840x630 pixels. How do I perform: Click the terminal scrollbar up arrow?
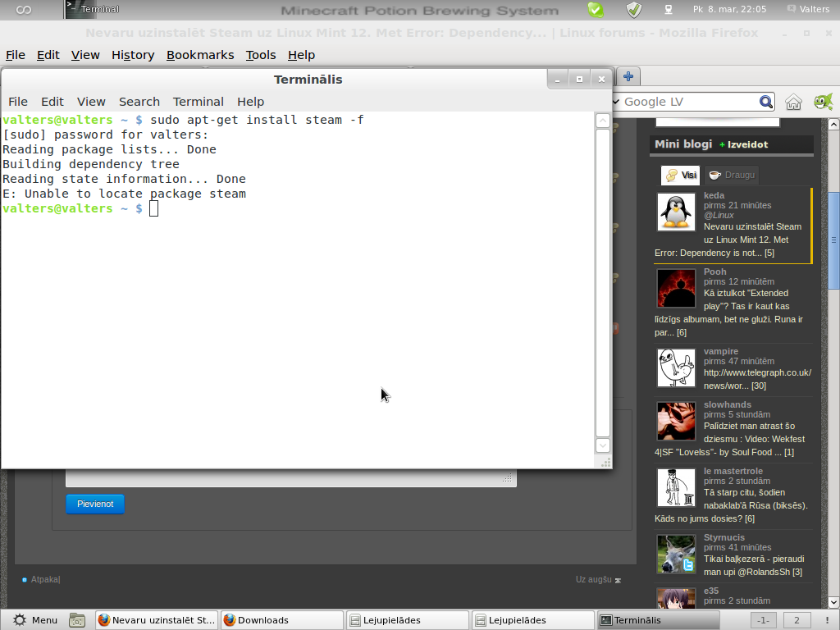tap(603, 121)
